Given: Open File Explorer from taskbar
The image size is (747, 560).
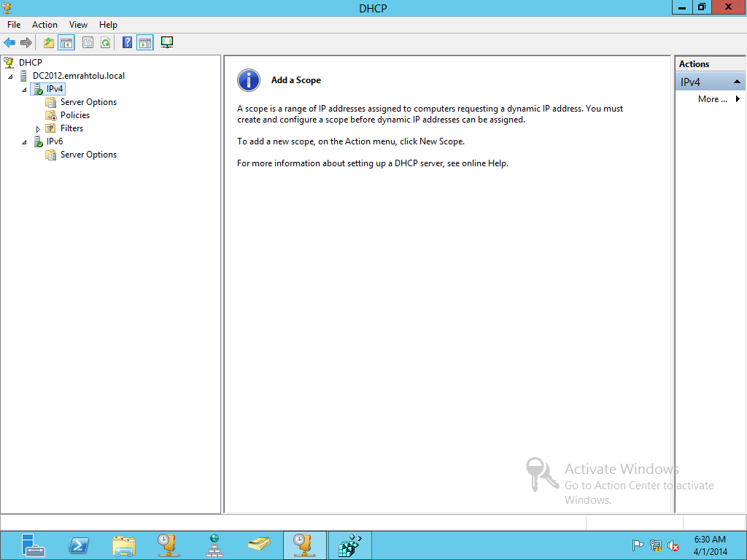Looking at the screenshot, I should (x=124, y=545).
